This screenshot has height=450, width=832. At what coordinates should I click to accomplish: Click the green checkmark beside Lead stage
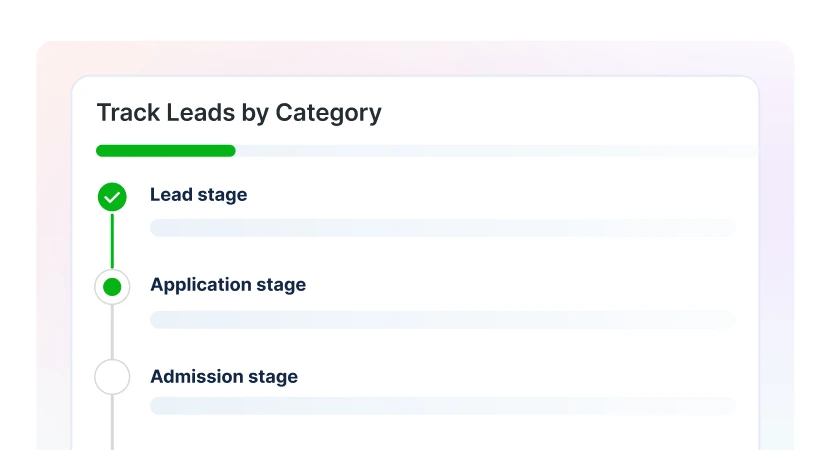112,197
